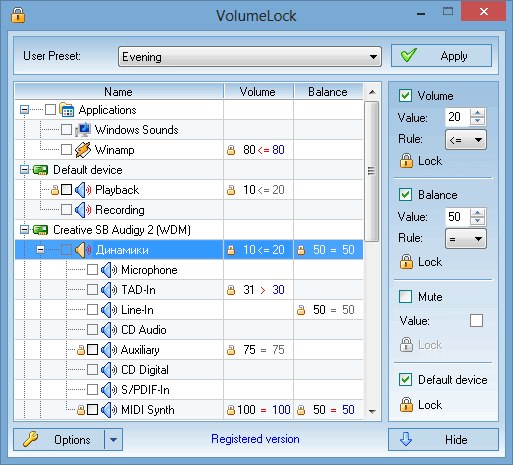Click the VolumeLock title bar padlock icon

point(18,15)
